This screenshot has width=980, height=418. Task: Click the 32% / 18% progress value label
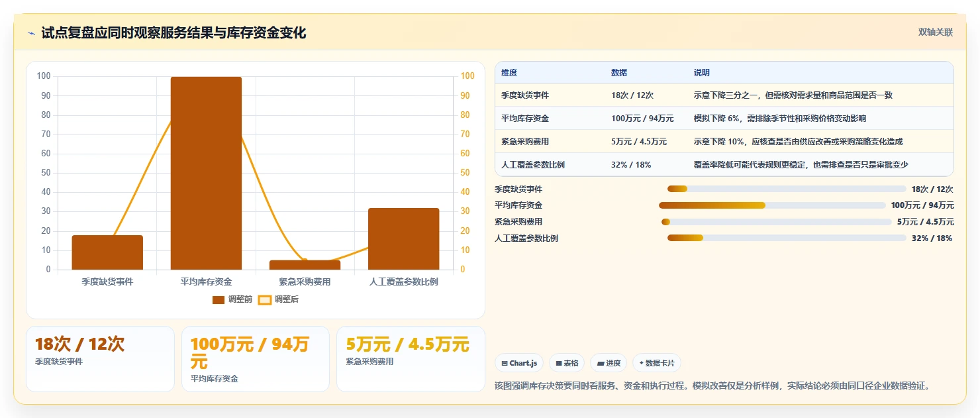pos(932,238)
